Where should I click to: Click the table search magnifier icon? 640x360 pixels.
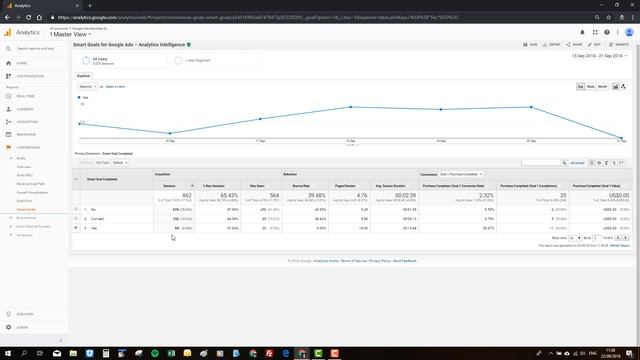564,163
